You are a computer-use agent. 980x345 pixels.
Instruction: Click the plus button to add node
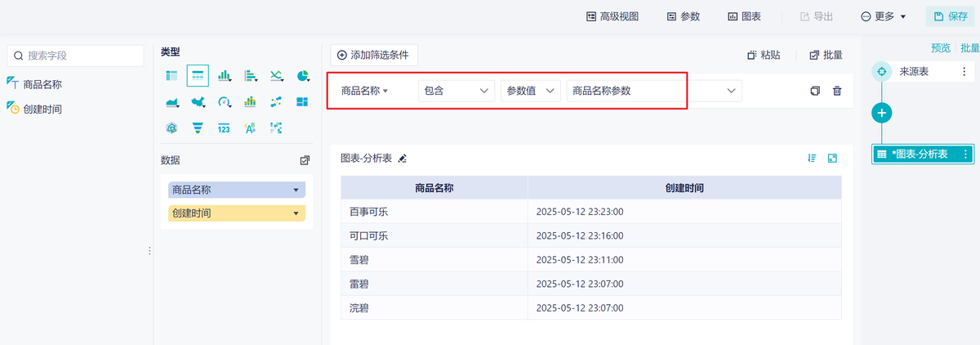click(x=882, y=113)
